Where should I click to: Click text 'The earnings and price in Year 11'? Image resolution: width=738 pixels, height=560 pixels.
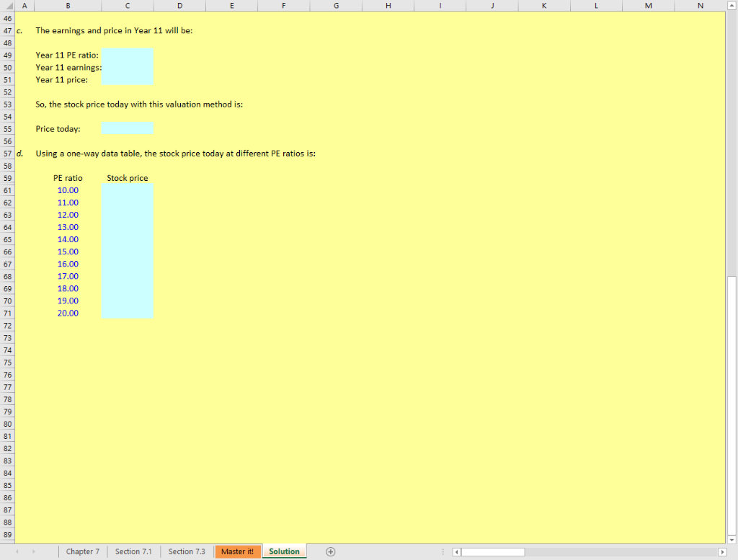coord(99,30)
